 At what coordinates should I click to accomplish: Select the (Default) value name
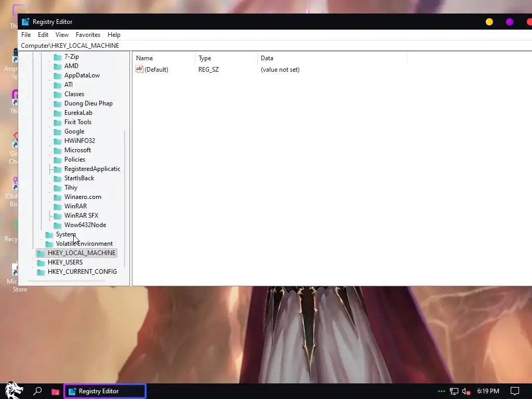pyautogui.click(x=156, y=70)
